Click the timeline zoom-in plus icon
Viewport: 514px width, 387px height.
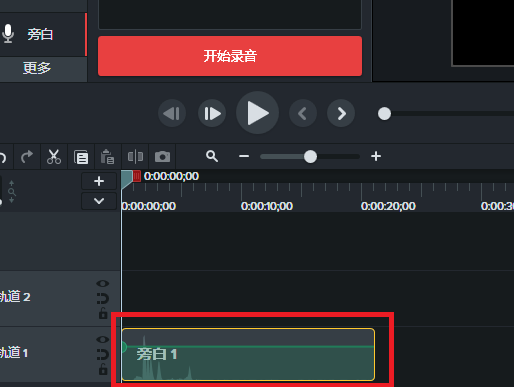tap(376, 156)
